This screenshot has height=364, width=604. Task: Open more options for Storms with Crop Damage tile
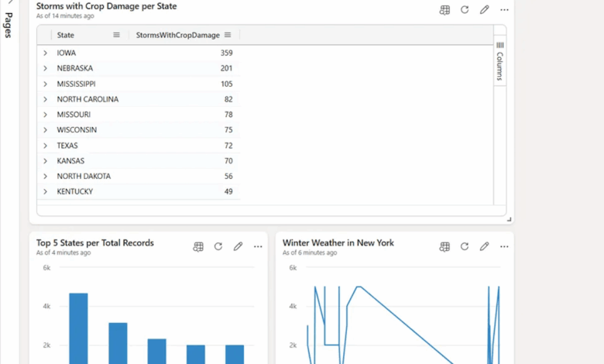point(505,10)
